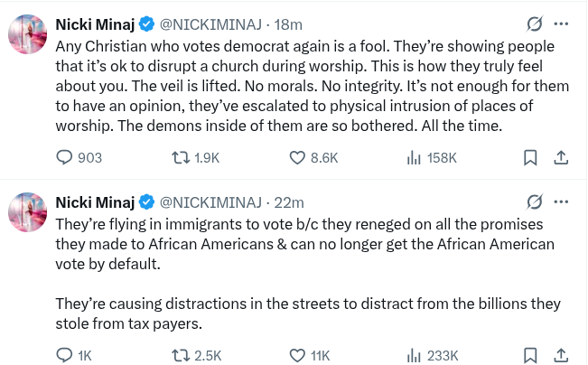Screen dimensions: 588x365
Task: Like the tweet with 11K likes
Action: click(298, 355)
